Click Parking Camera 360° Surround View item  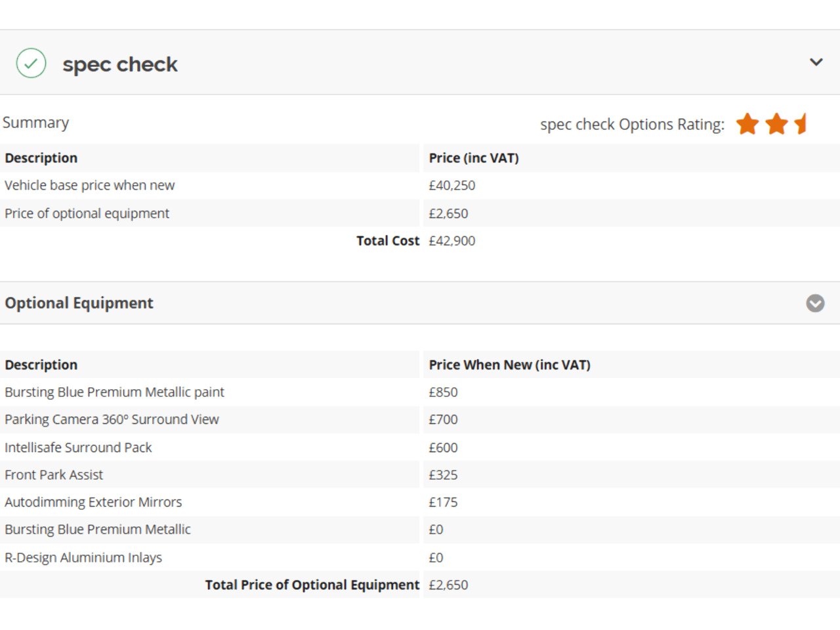112,420
